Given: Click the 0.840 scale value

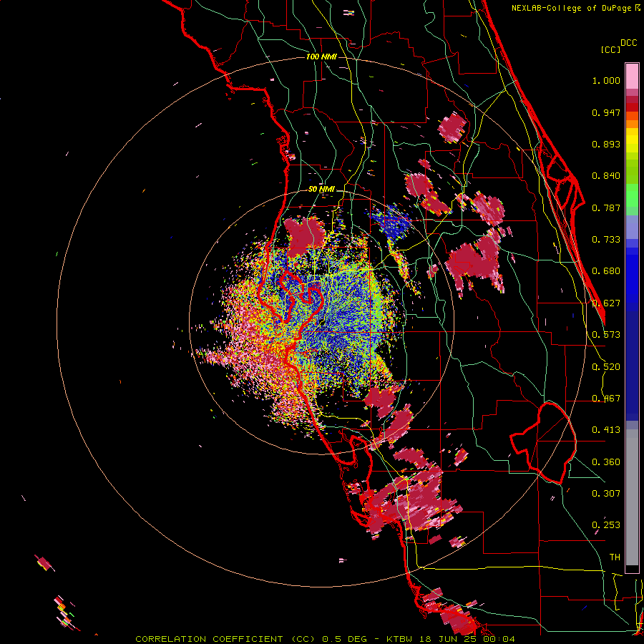Looking at the screenshot, I should pyautogui.click(x=606, y=176).
